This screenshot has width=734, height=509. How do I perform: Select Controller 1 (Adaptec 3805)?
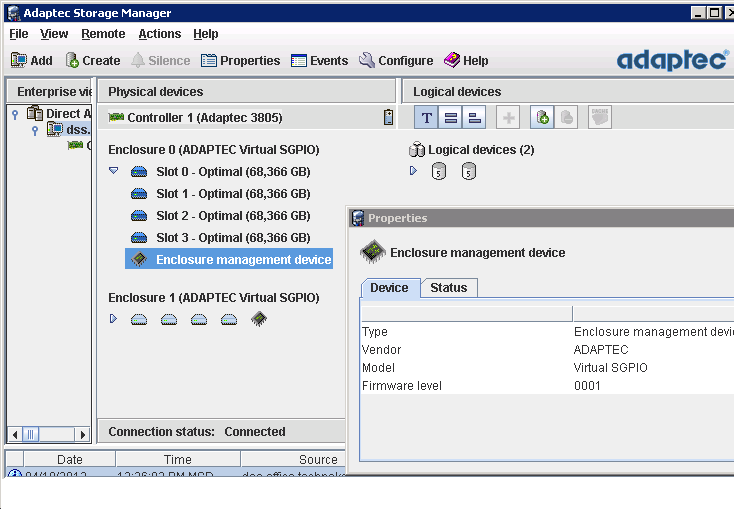pos(195,118)
